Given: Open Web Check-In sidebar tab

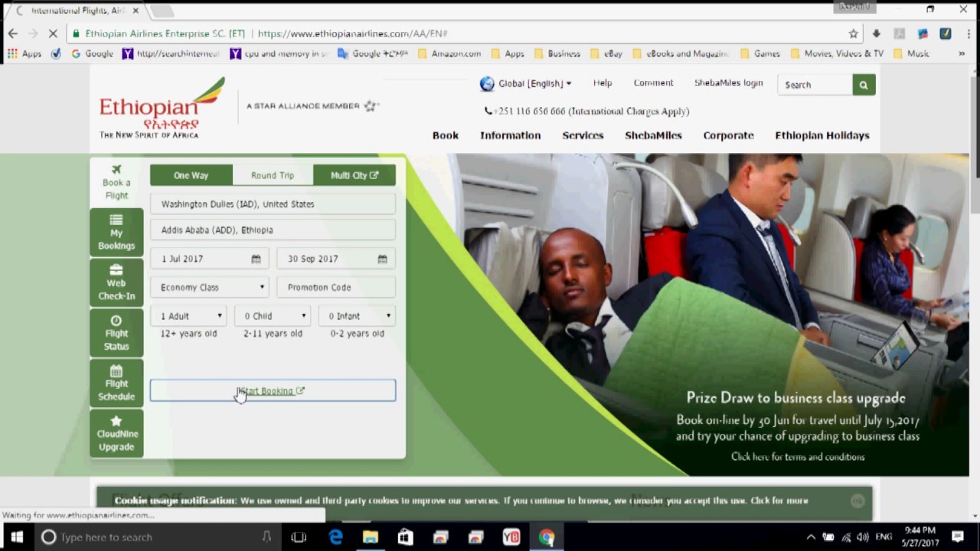Looking at the screenshot, I should point(116,282).
